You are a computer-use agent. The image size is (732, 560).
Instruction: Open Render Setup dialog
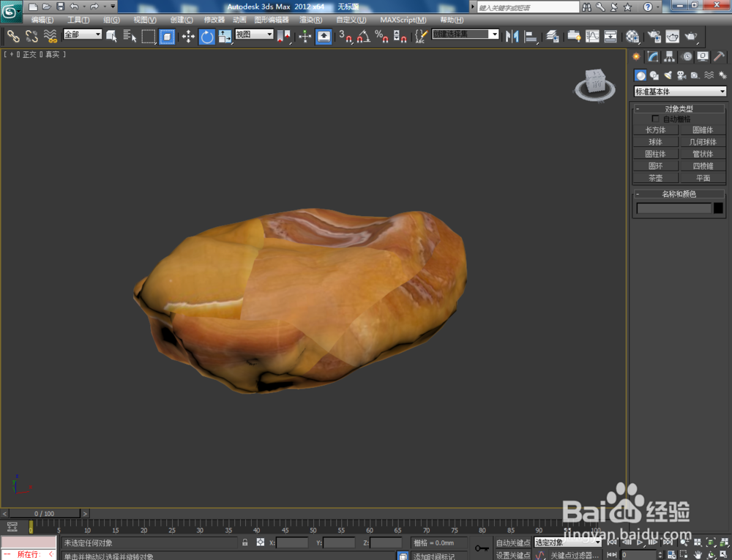pos(654,37)
